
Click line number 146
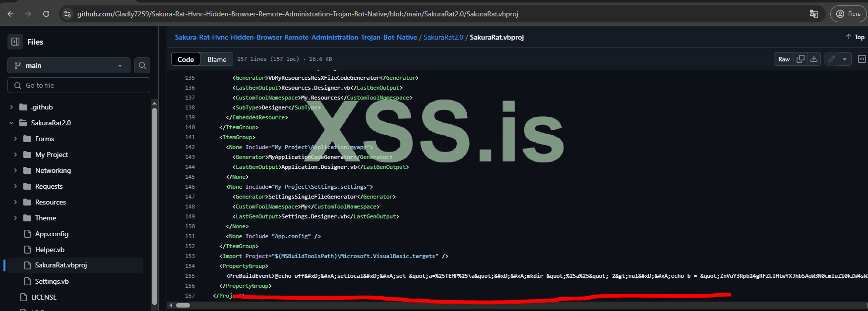pos(190,187)
